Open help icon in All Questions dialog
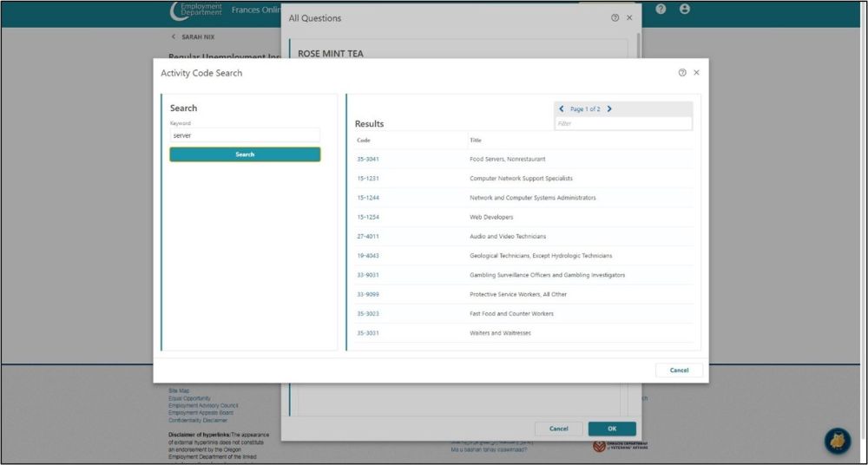The image size is (868, 465). [x=615, y=17]
